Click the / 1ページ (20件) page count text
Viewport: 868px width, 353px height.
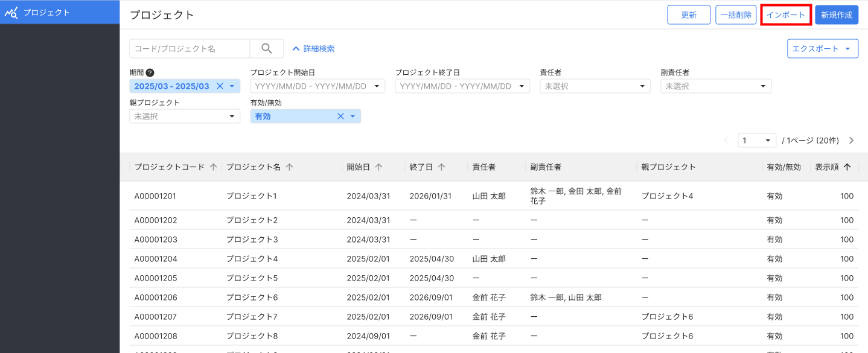coord(810,141)
